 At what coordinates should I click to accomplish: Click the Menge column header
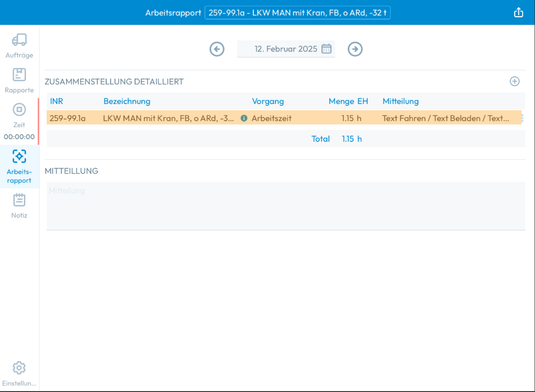341,101
